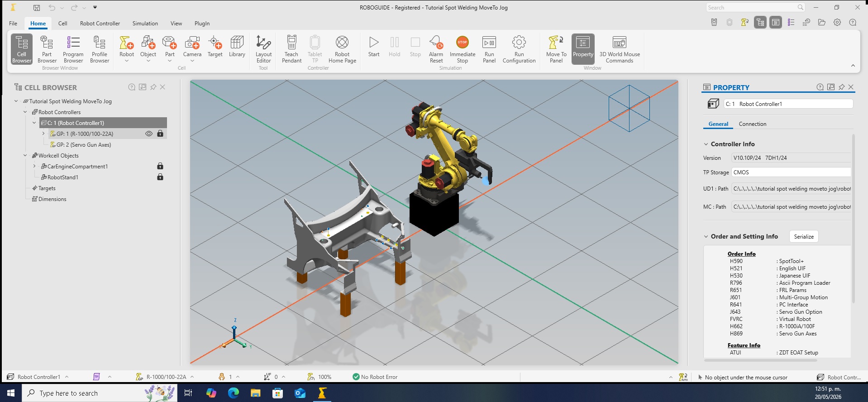868x402 pixels.
Task: Open the Profile Browser
Action: coord(100,49)
